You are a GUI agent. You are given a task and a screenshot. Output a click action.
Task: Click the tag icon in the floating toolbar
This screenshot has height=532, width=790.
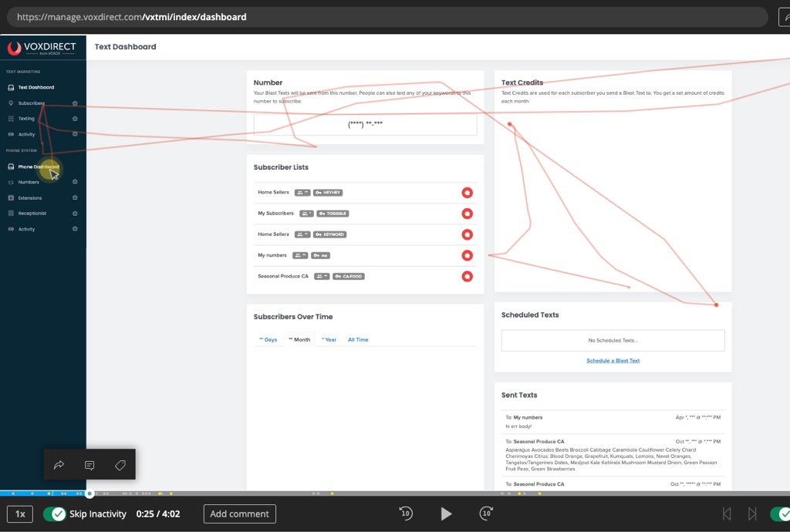coord(120,465)
